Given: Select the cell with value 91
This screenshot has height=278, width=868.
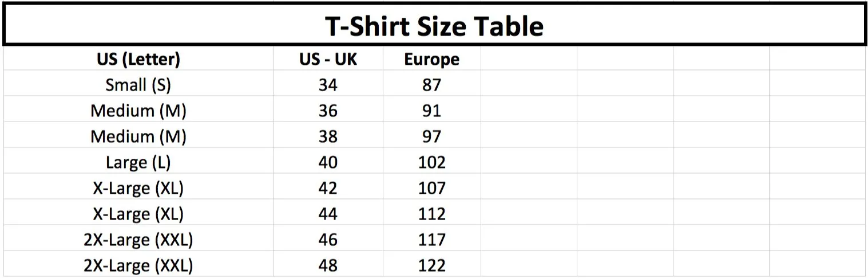Looking at the screenshot, I should (x=431, y=109).
